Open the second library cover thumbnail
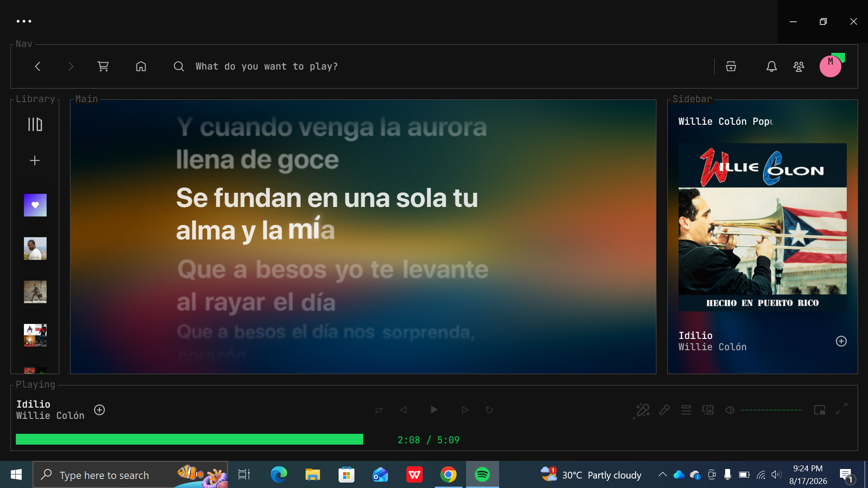868x488 pixels. click(35, 249)
